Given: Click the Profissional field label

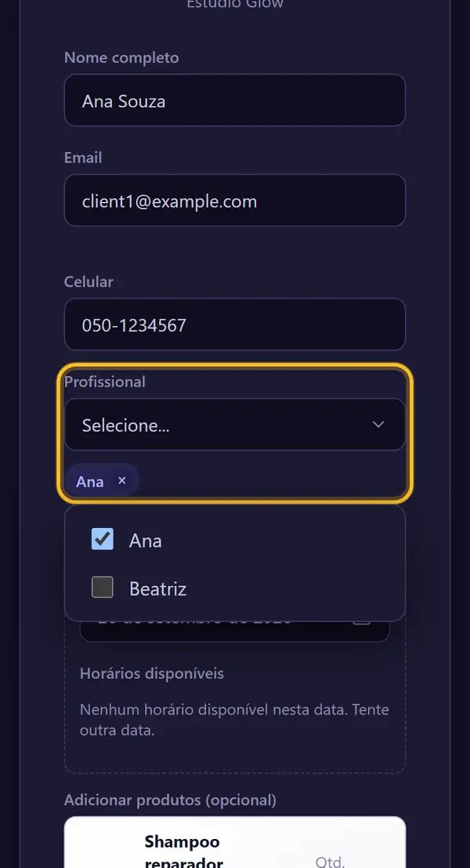Looking at the screenshot, I should coord(105,382).
